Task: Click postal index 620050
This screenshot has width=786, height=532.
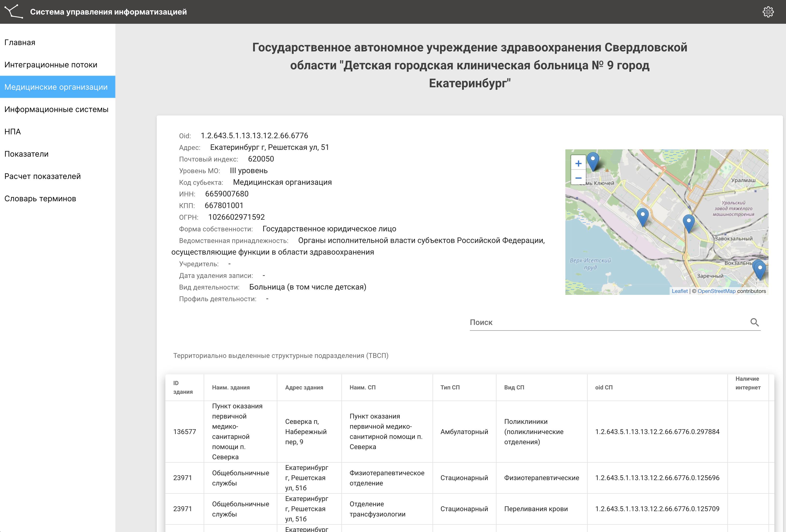Action: 261,159
